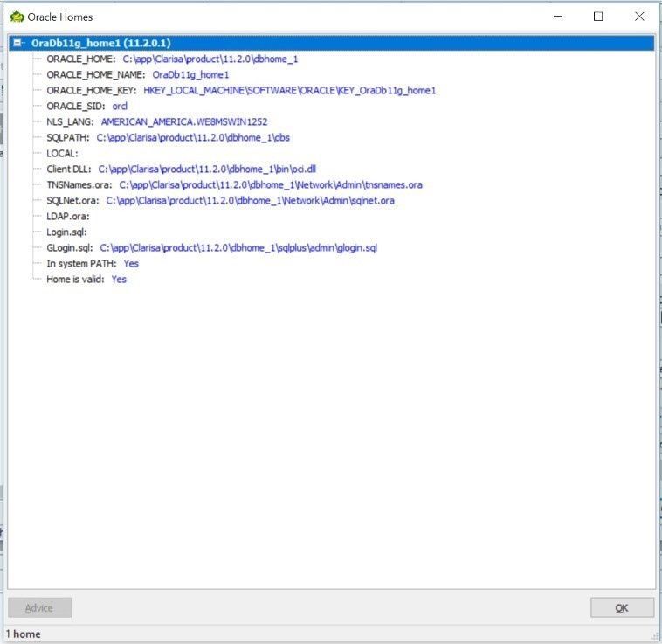The height and width of the screenshot is (644, 662).
Task: Close the Oracle Homes dialog
Action: click(639, 17)
